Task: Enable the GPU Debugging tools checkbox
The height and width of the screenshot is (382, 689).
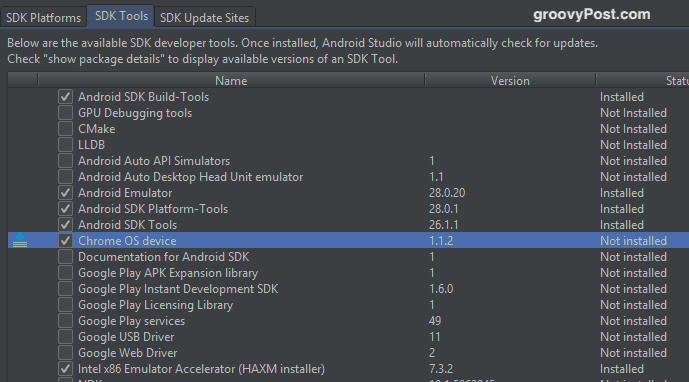Action: pyautogui.click(x=65, y=113)
